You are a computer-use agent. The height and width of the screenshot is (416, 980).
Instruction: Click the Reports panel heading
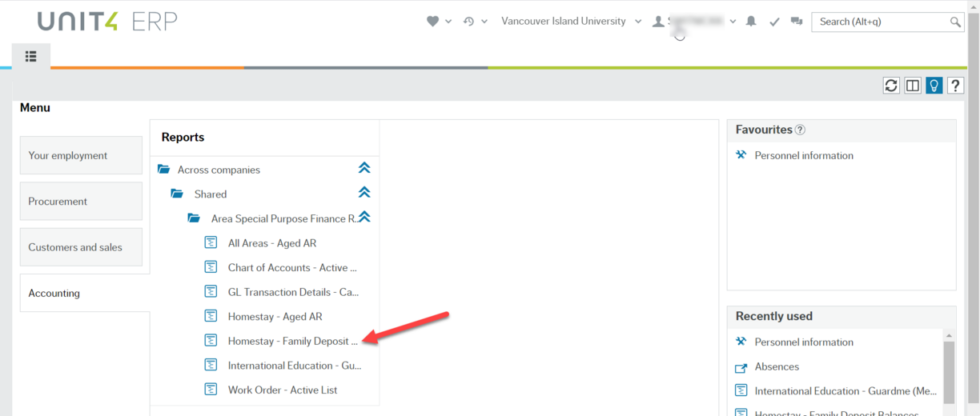coord(183,137)
